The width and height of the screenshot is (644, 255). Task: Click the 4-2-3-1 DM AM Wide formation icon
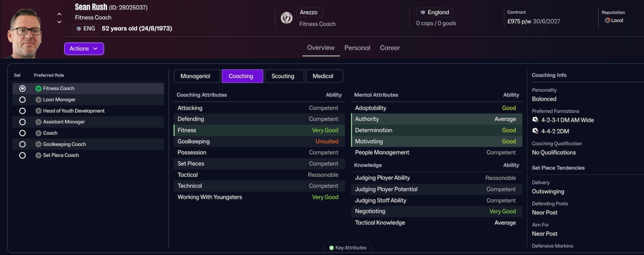535,120
